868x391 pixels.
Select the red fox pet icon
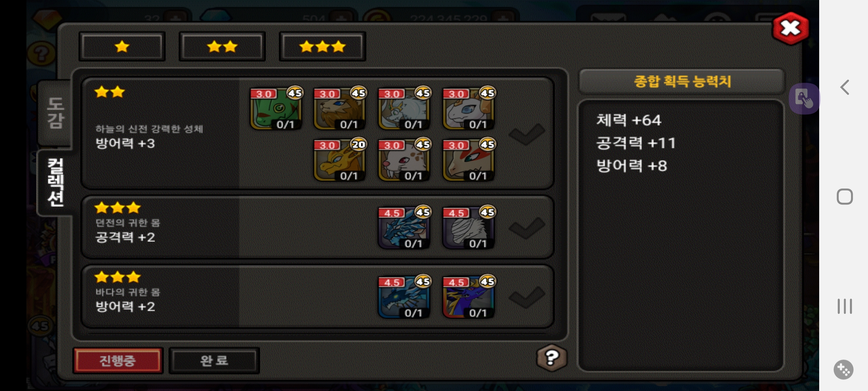[469, 160]
